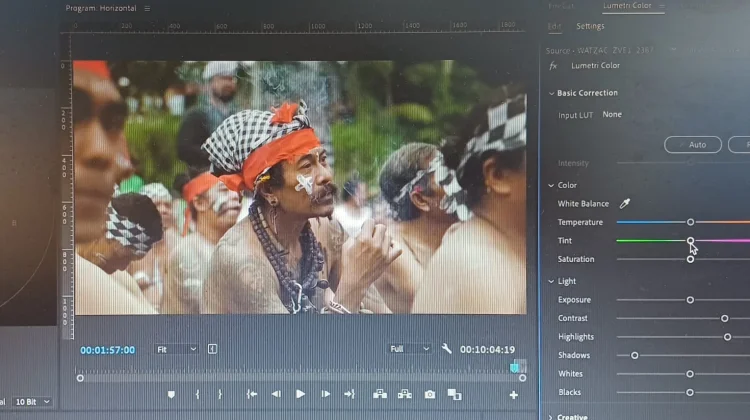Toggle the safe margins icon next to Fit
The image size is (750, 420).
212,349
